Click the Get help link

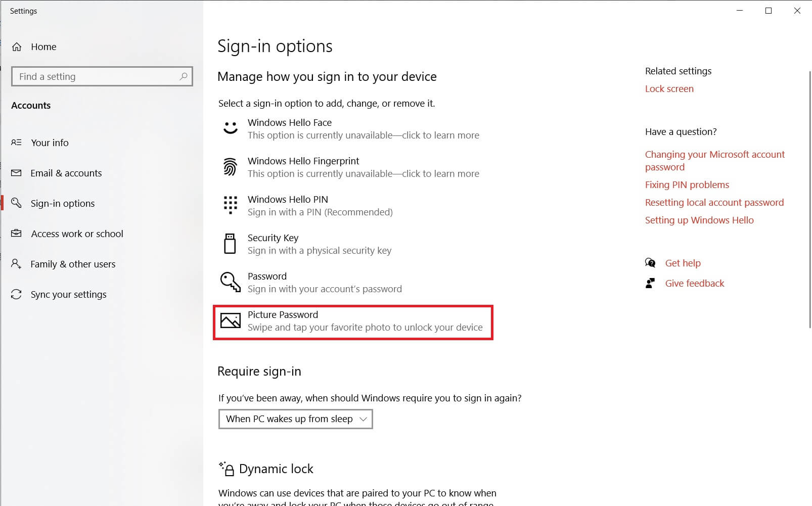click(x=683, y=263)
